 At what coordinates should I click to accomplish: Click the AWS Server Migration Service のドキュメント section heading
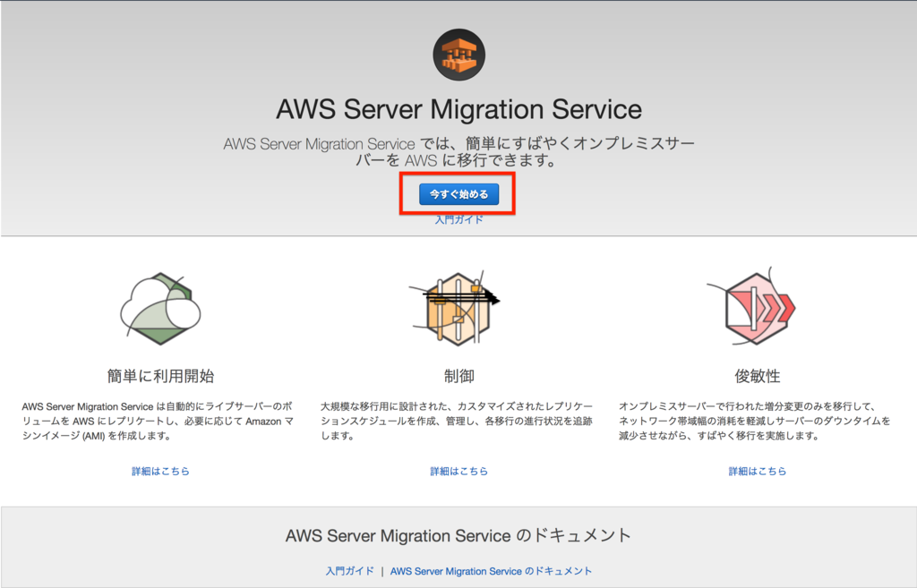click(458, 535)
